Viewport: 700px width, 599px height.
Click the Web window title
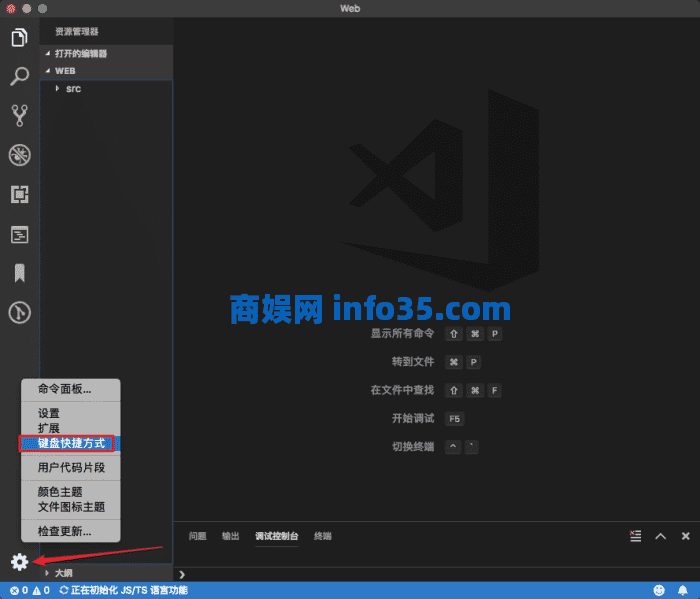[350, 8]
